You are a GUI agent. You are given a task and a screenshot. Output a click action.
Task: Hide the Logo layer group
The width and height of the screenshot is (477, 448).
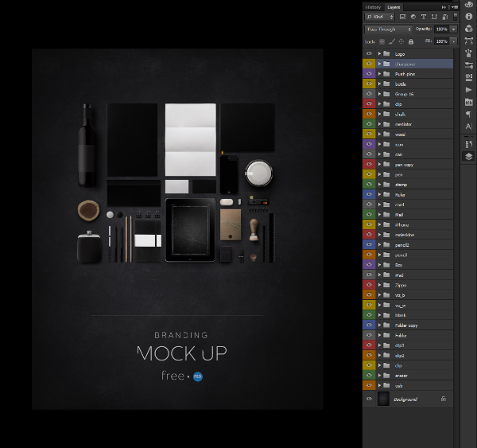click(369, 54)
